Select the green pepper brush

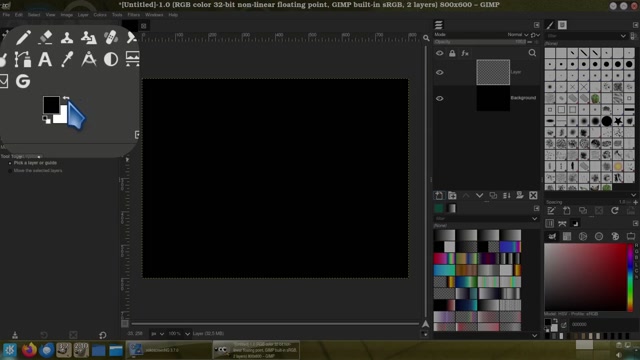595,98
